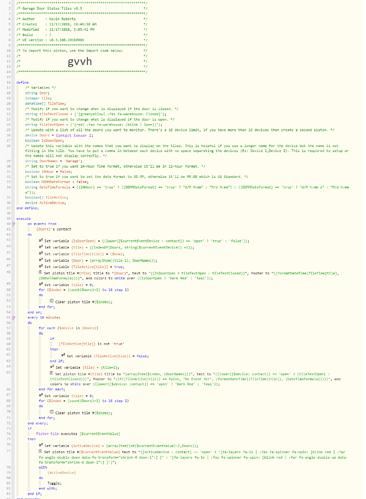
Task: Select the 'boolean IsDoorOpen;' variable declaration
Action: (44, 141)
